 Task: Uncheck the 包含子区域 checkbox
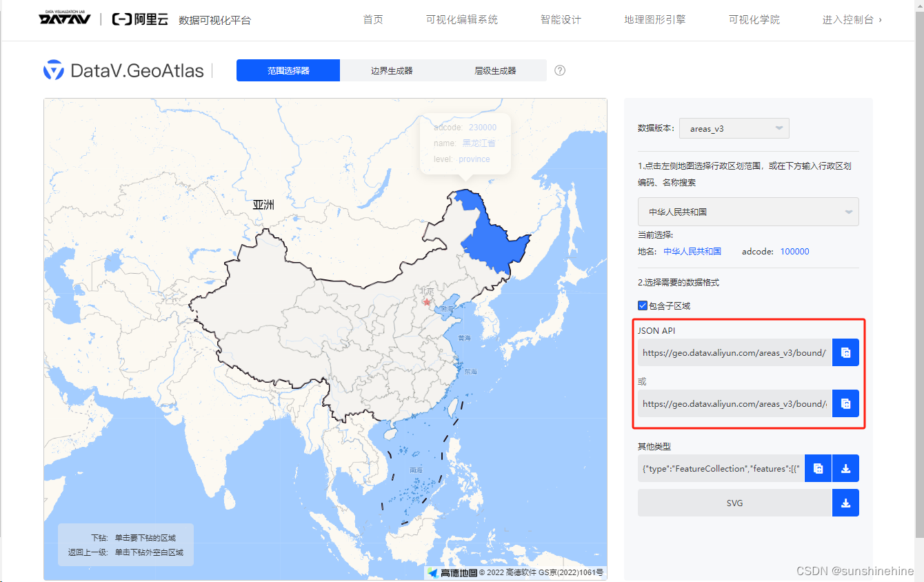[642, 305]
